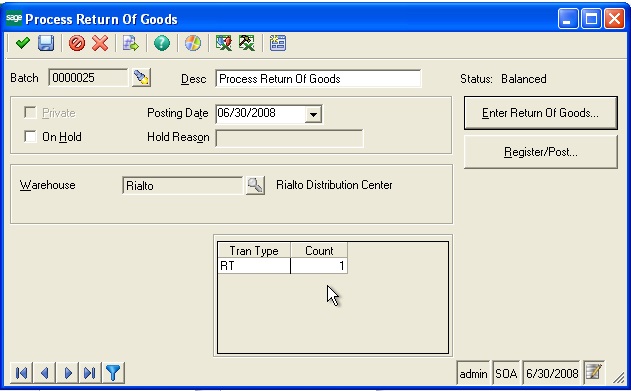Click the Warehouse field containing Rialto
Screen dimensions: 631x391
(183, 185)
